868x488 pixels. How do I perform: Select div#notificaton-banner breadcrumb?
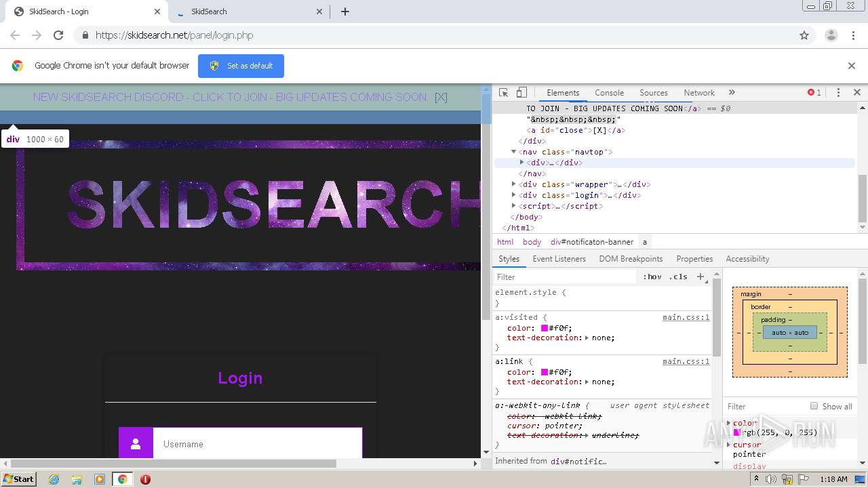[591, 242]
